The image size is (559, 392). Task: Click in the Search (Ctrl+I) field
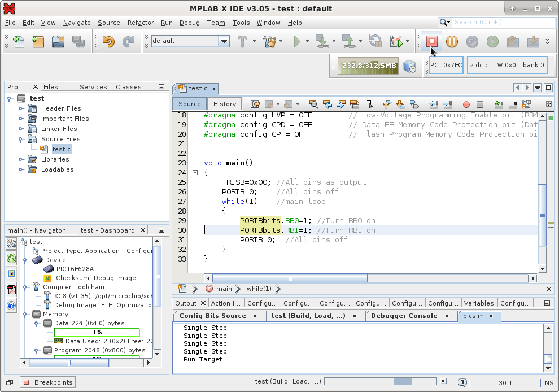[504, 23]
